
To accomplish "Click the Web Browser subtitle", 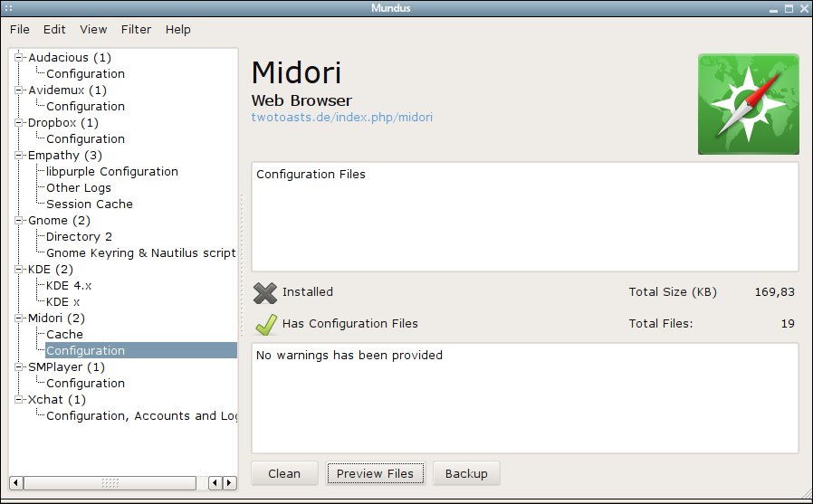I will coord(301,100).
